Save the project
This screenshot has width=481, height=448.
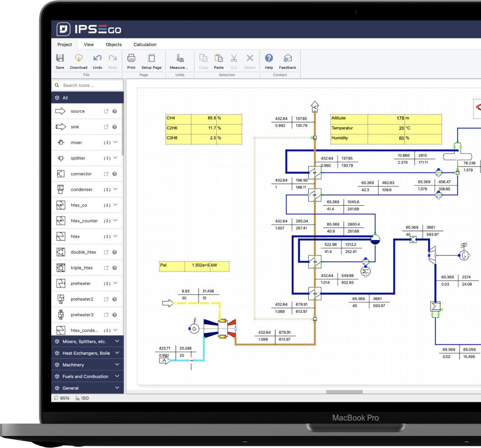click(x=59, y=61)
